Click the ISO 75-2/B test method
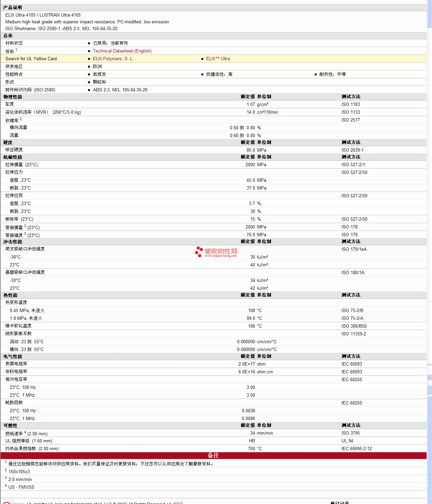The width and height of the screenshot is (432, 504). point(353,310)
